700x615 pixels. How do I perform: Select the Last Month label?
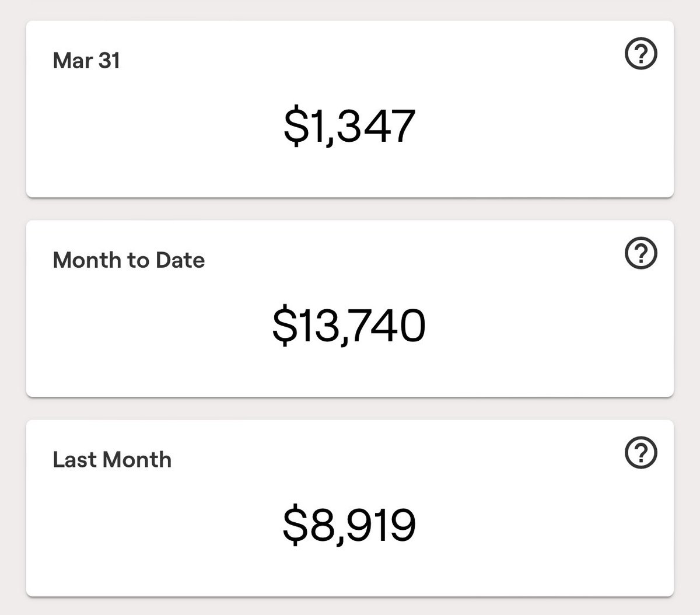[112, 460]
